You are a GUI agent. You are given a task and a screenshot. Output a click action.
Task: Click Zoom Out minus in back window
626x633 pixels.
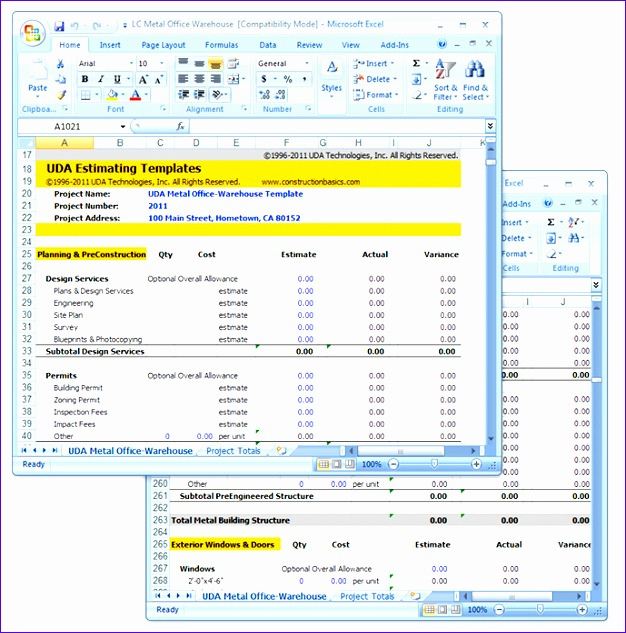tap(499, 610)
